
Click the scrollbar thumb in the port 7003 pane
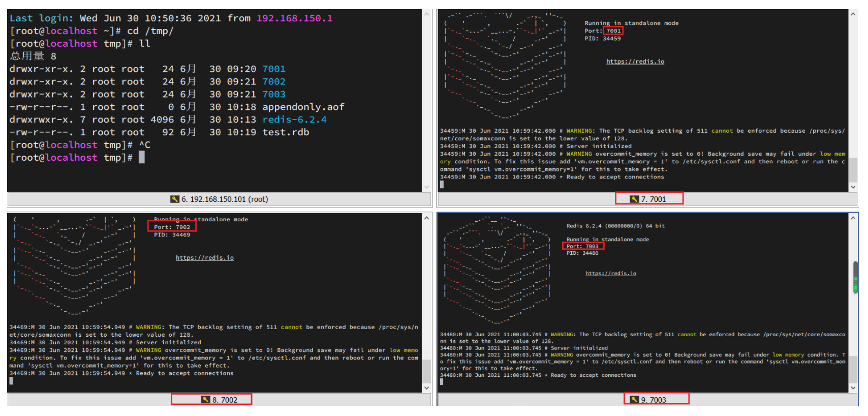point(855,278)
